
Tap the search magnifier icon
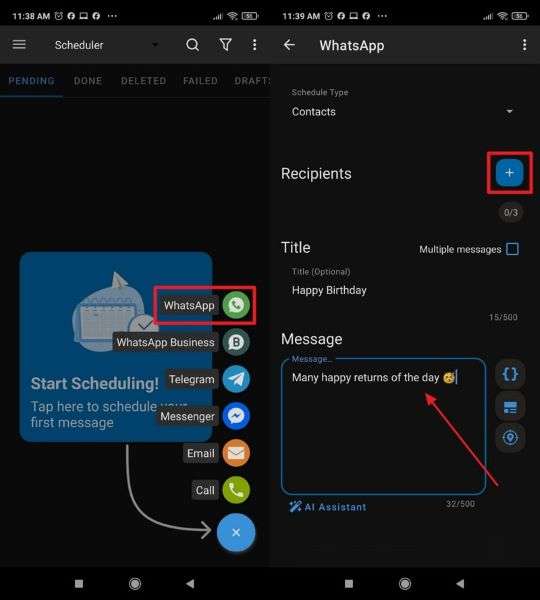point(193,45)
